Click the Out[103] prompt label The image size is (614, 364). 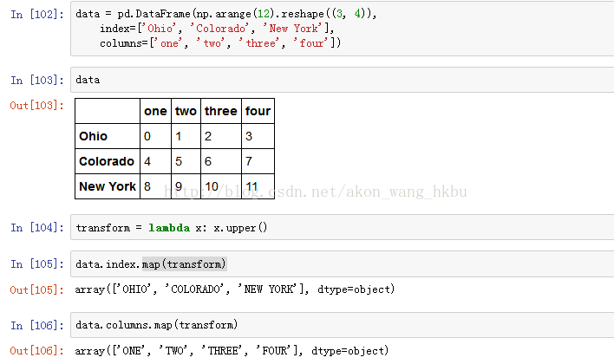(37, 105)
